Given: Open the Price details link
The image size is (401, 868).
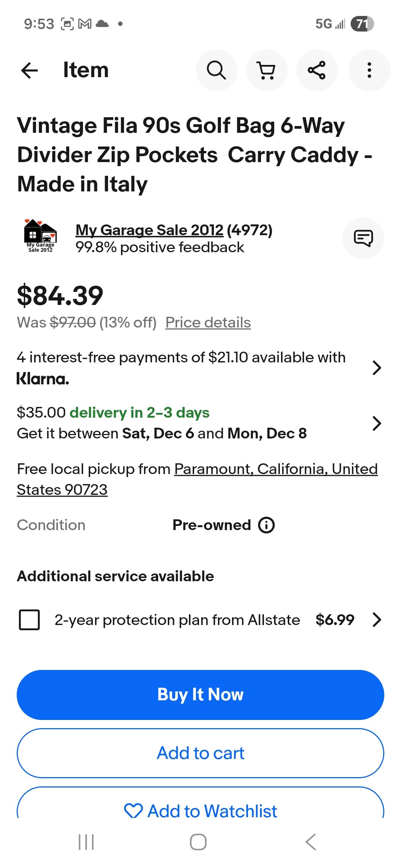Looking at the screenshot, I should (x=208, y=323).
